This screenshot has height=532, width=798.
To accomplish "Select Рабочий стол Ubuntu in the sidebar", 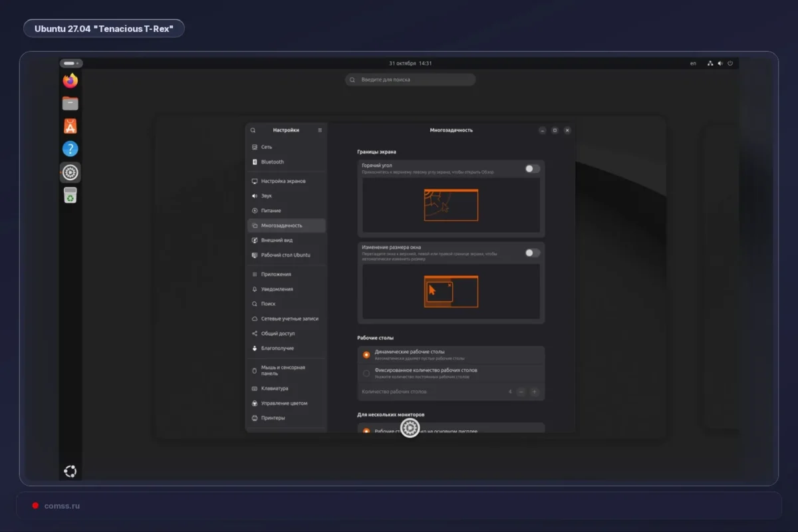I will (287, 255).
